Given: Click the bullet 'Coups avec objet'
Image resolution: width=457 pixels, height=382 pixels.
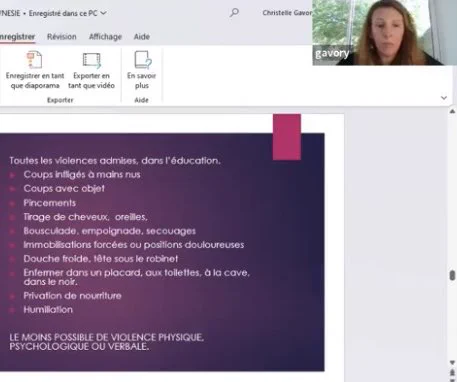Looking at the screenshot, I should (64, 189).
